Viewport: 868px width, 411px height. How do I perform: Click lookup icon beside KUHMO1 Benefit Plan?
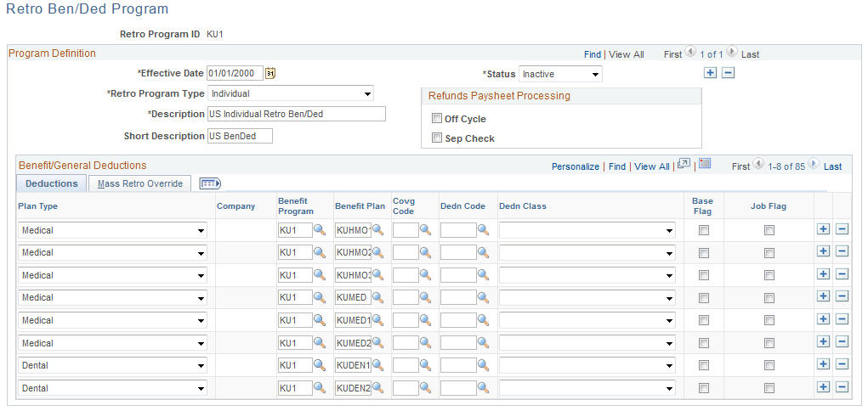tap(378, 229)
